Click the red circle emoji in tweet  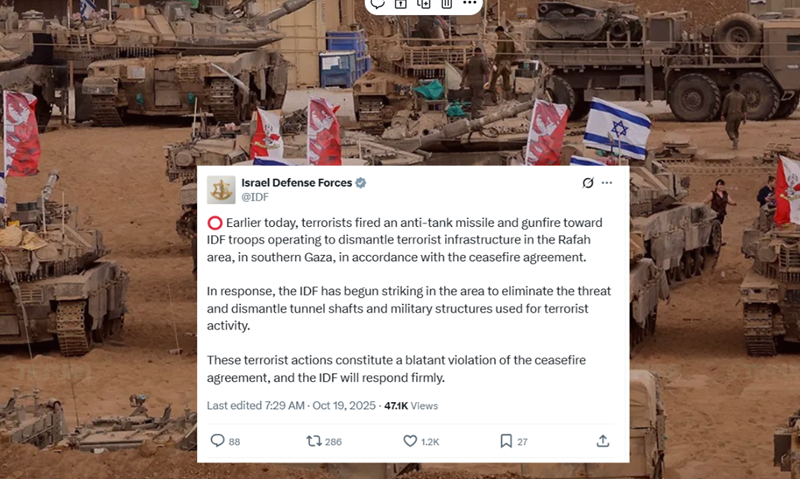click(x=215, y=223)
